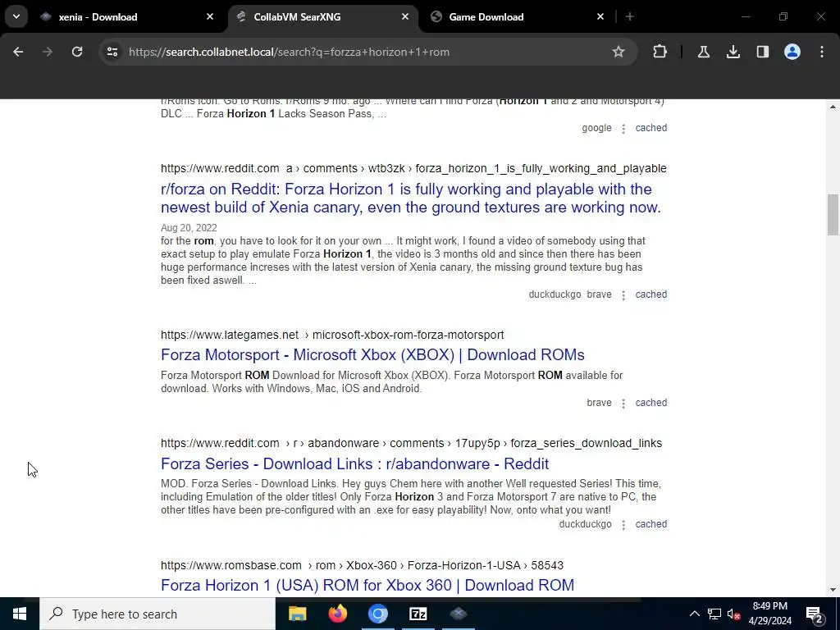840x630 pixels.
Task: Open cached link for lategames brave result
Action: click(651, 403)
